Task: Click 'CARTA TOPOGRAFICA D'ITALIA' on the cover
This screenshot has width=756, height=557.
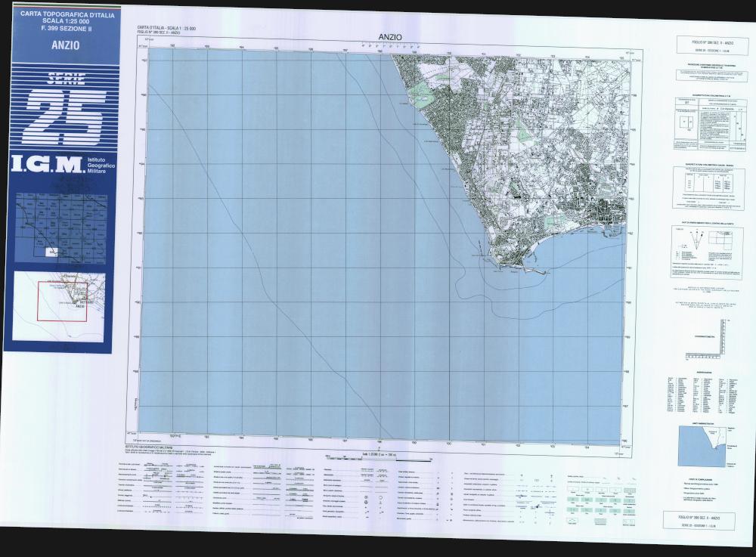Action: pyautogui.click(x=67, y=15)
